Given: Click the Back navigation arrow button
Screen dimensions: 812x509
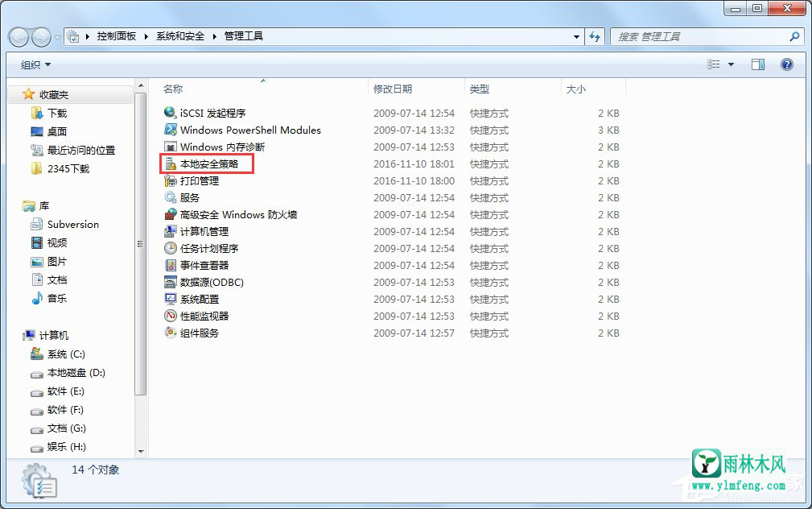Looking at the screenshot, I should coord(19,37).
